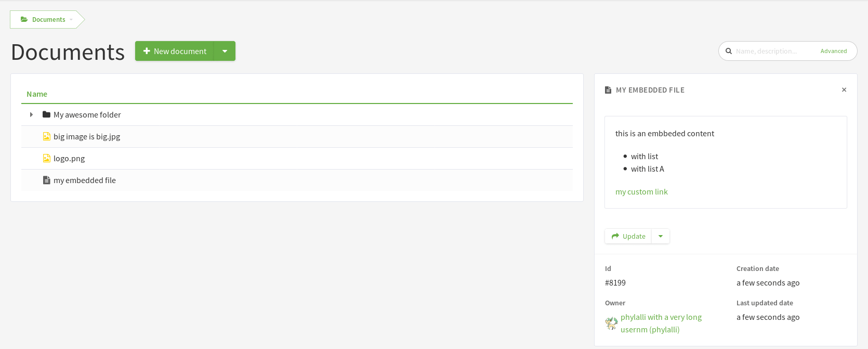
Task: Select Documents in the breadcrumb
Action: (48, 19)
